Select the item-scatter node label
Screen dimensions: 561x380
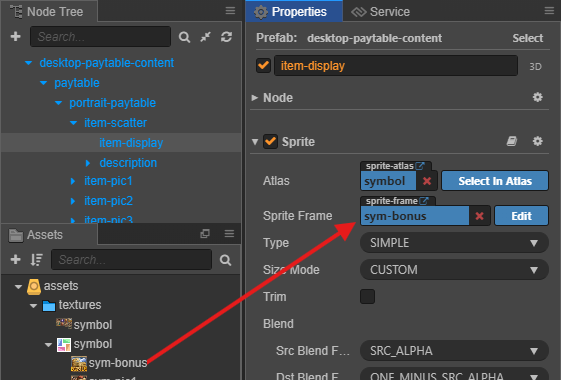click(115, 123)
